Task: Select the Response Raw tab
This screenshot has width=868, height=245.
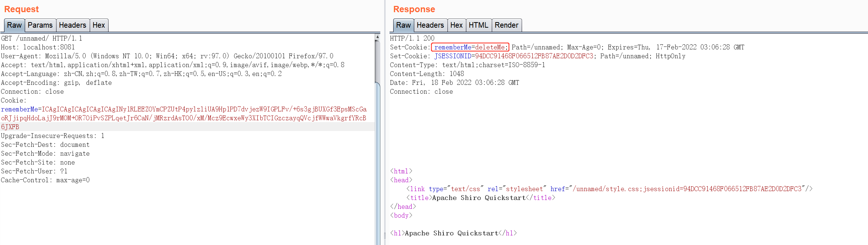Action: (x=404, y=25)
